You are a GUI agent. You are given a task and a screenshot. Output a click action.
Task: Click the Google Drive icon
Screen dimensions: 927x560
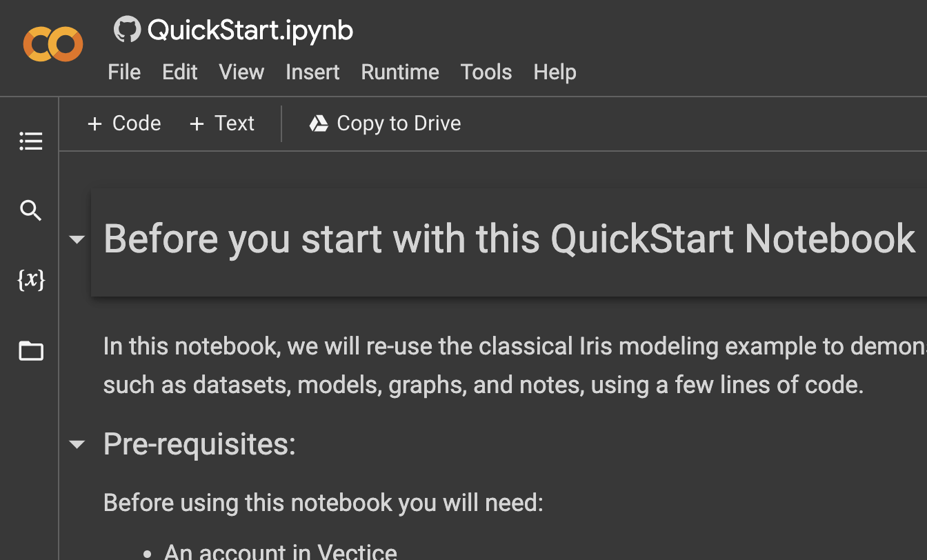point(319,123)
